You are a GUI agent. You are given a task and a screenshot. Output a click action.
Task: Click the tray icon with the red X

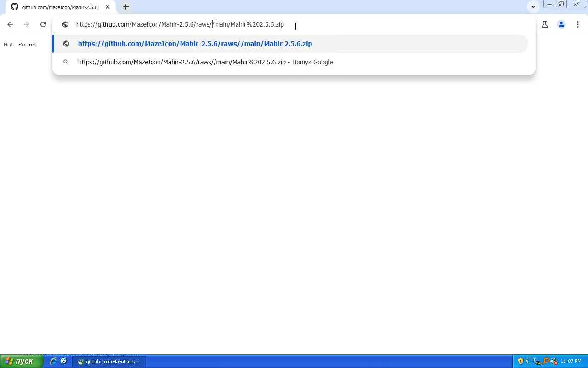coord(554,362)
